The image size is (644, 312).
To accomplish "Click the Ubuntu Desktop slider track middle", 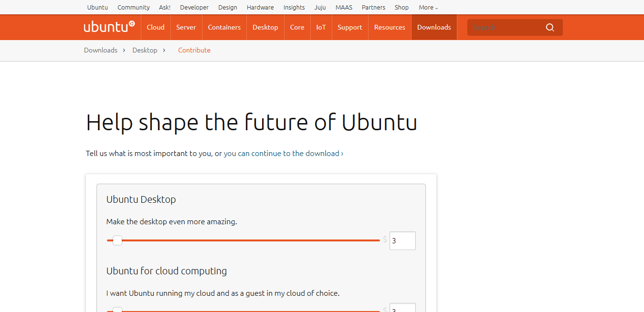I will [243, 240].
